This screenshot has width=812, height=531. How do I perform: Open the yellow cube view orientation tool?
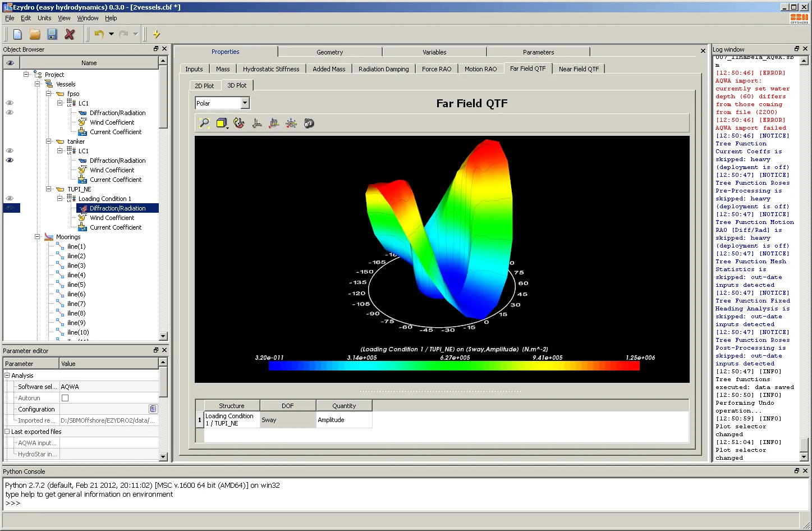(221, 123)
